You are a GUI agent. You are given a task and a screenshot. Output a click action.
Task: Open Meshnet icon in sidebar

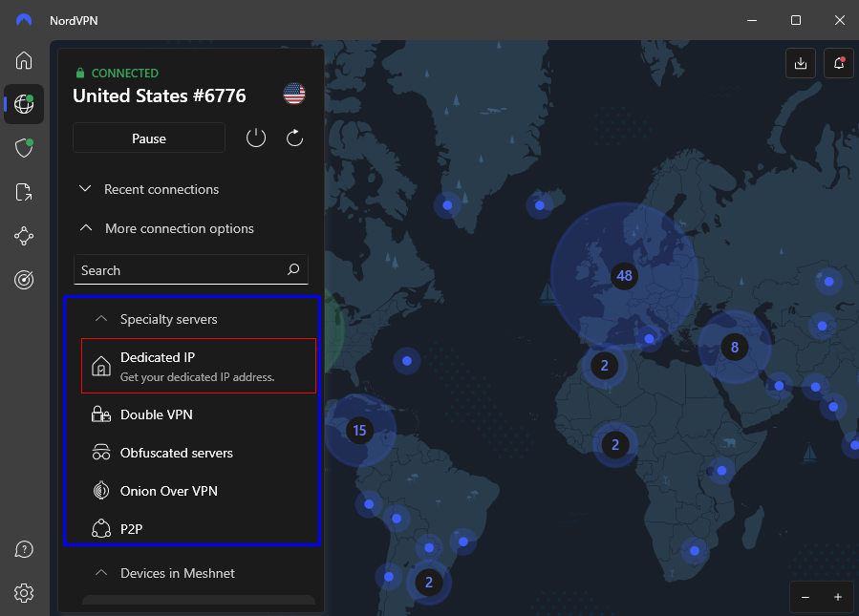pyautogui.click(x=24, y=236)
